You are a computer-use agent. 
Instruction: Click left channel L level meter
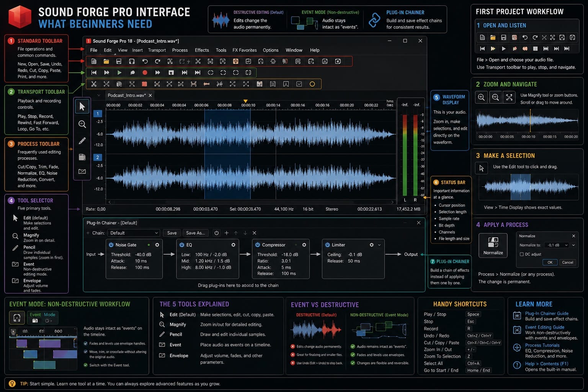point(405,155)
